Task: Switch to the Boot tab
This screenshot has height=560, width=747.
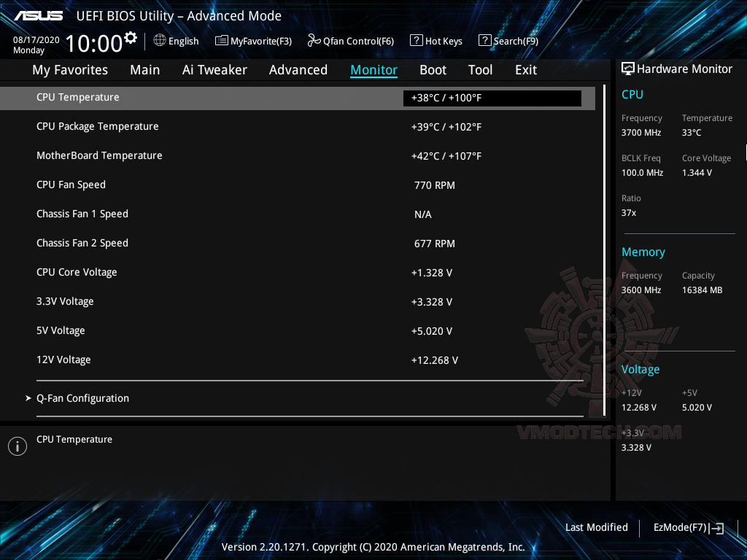Action: 433,69
